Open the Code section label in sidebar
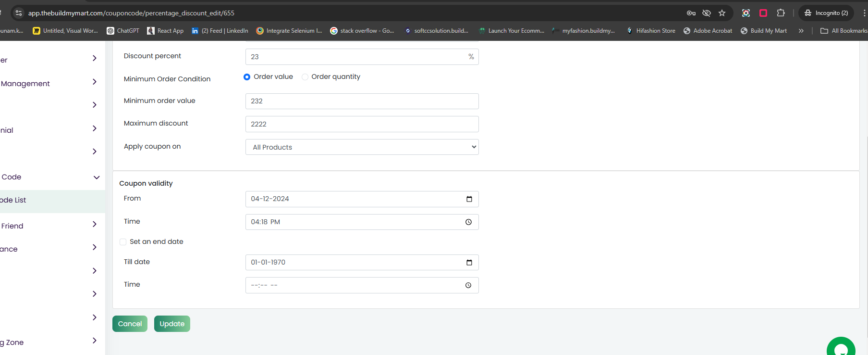Image resolution: width=868 pixels, height=355 pixels. [x=11, y=177]
